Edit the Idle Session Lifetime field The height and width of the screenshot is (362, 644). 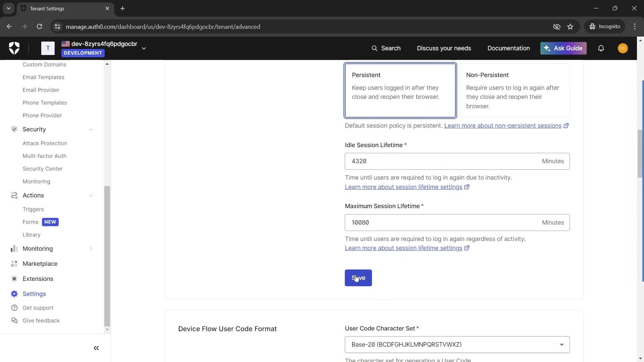pyautogui.click(x=457, y=161)
